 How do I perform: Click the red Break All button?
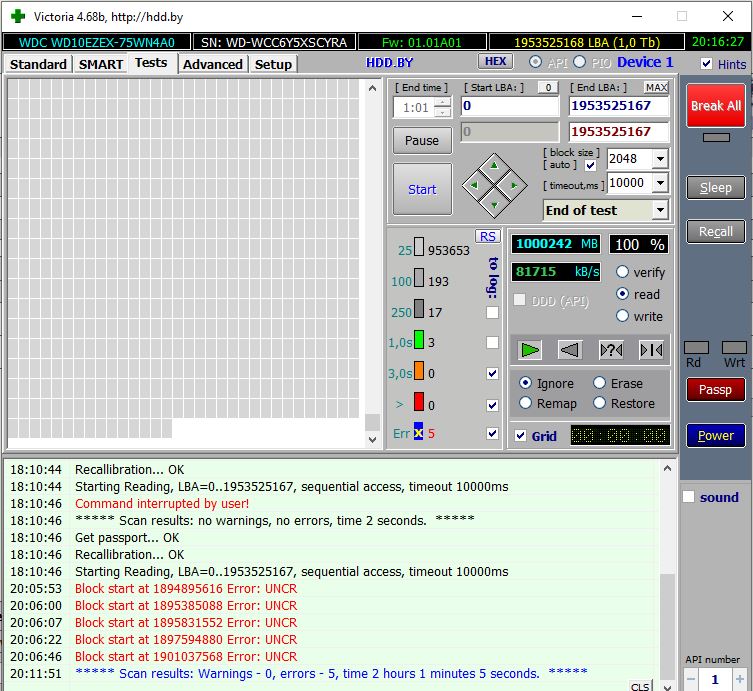click(x=716, y=106)
